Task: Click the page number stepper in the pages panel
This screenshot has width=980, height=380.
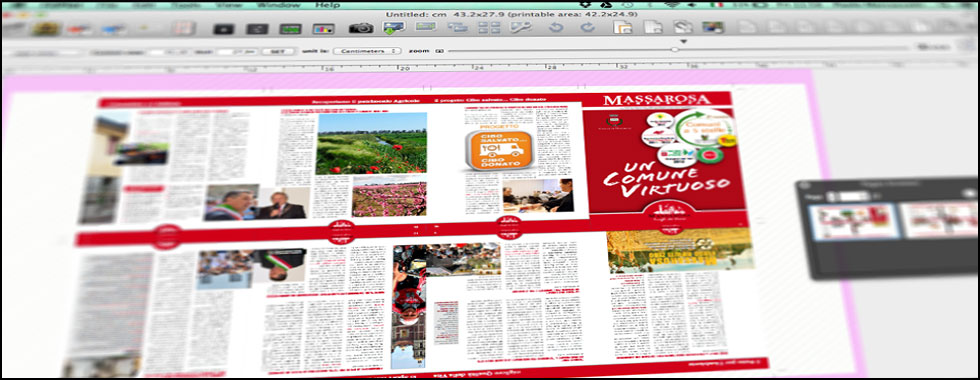Action: (x=831, y=196)
